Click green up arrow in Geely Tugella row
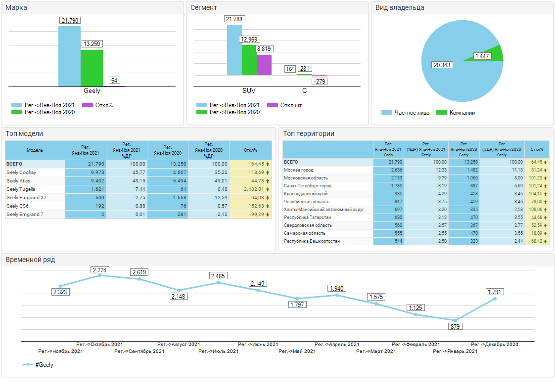The width and height of the screenshot is (555, 392). click(268, 189)
